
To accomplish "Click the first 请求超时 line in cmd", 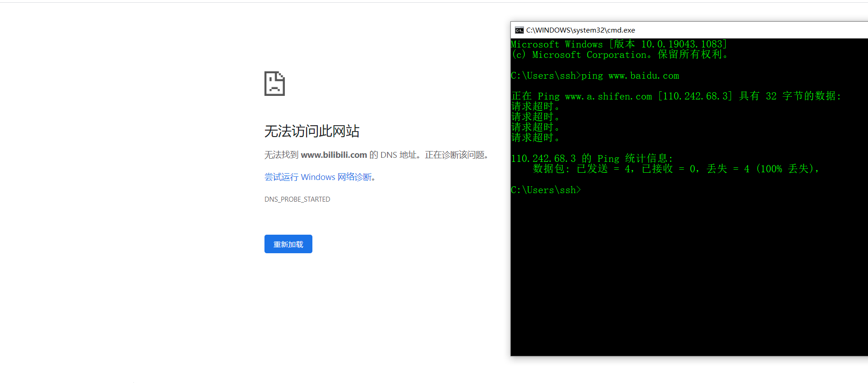I will [536, 106].
